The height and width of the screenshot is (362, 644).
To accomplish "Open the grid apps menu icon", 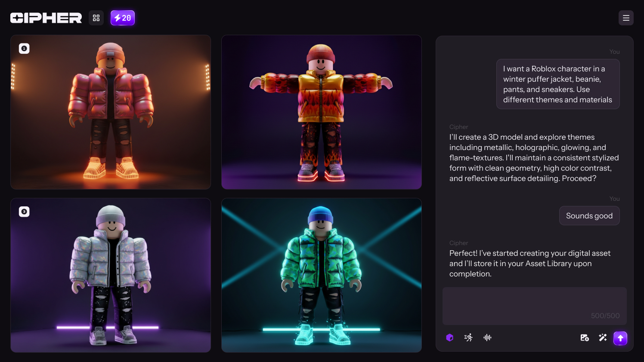I will (96, 18).
